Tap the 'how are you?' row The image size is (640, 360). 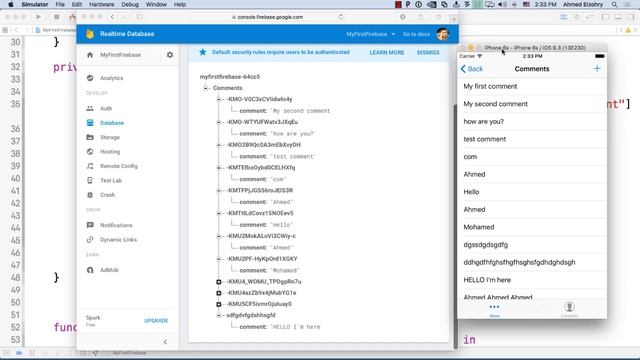click(x=532, y=121)
